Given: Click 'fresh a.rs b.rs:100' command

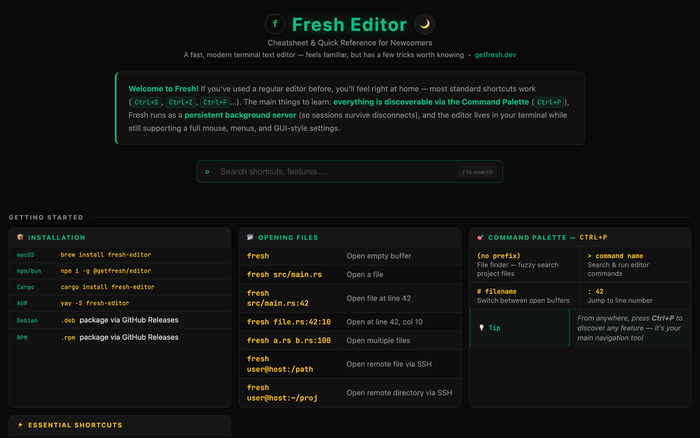Looking at the screenshot, I should point(289,341).
